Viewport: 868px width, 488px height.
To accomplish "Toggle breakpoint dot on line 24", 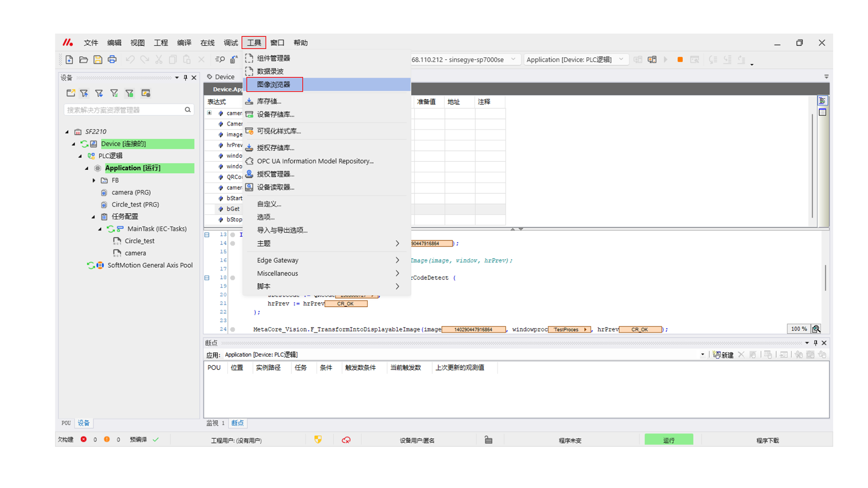I will pos(233,329).
